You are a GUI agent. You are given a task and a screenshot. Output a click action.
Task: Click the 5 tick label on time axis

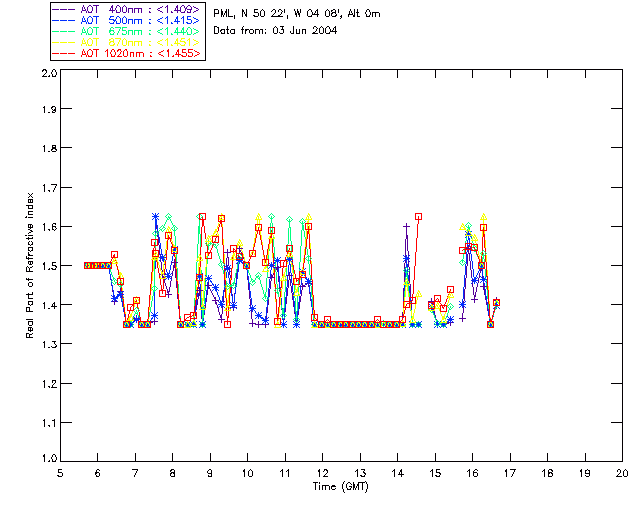pyautogui.click(x=60, y=473)
